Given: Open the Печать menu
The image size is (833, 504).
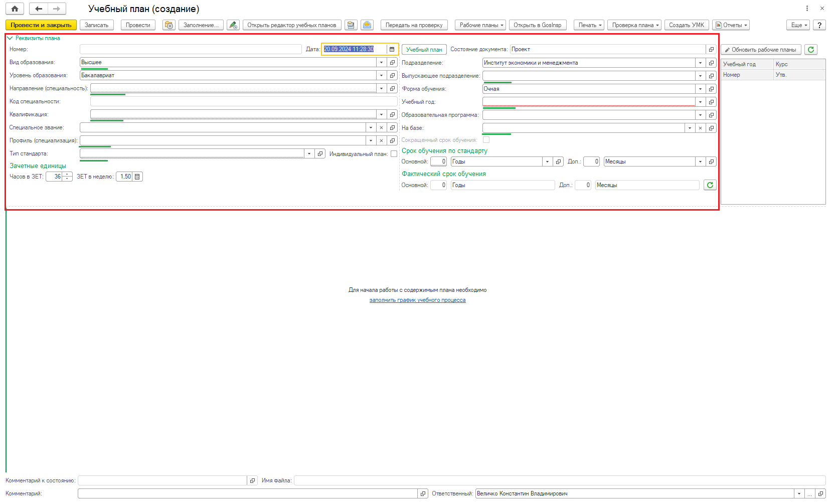Looking at the screenshot, I should tap(589, 25).
